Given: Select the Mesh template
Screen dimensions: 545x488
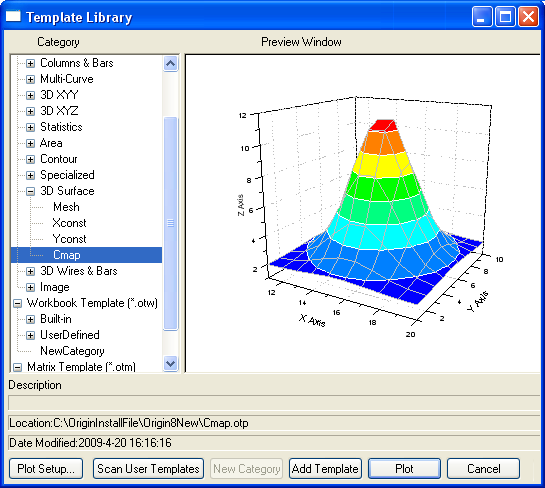Looking at the screenshot, I should [x=66, y=207].
